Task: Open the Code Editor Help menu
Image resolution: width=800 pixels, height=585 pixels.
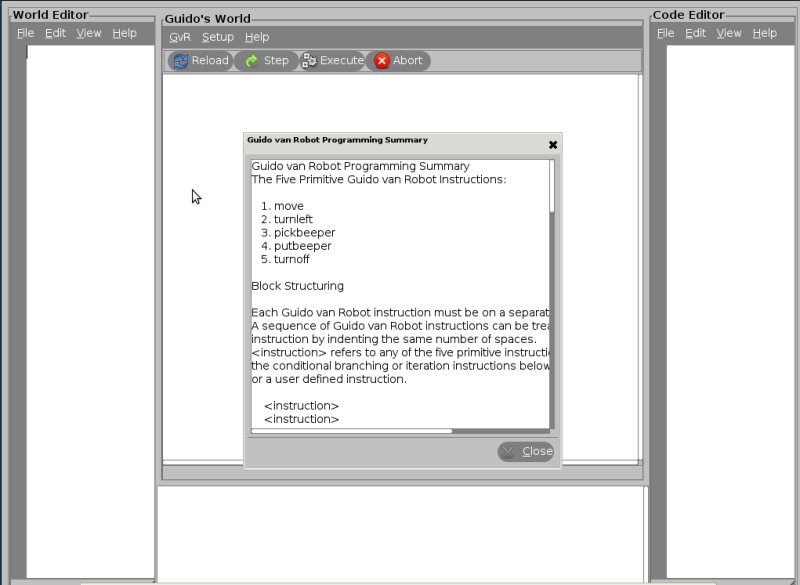Action: [x=765, y=33]
